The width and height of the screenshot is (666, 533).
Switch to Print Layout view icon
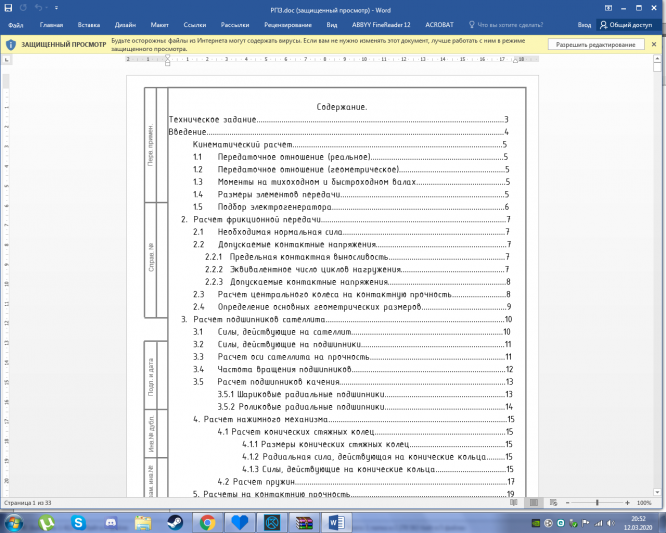tap(533, 503)
